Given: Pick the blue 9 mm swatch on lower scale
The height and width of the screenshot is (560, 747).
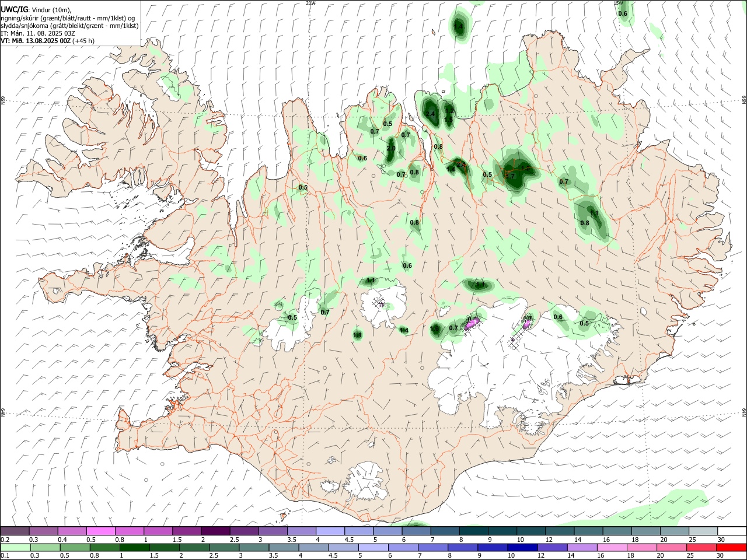Looking at the screenshot, I should tap(492, 547).
